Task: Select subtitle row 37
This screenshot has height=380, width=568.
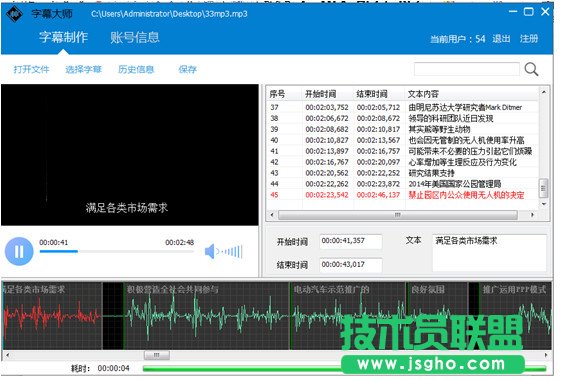Action: point(403,108)
